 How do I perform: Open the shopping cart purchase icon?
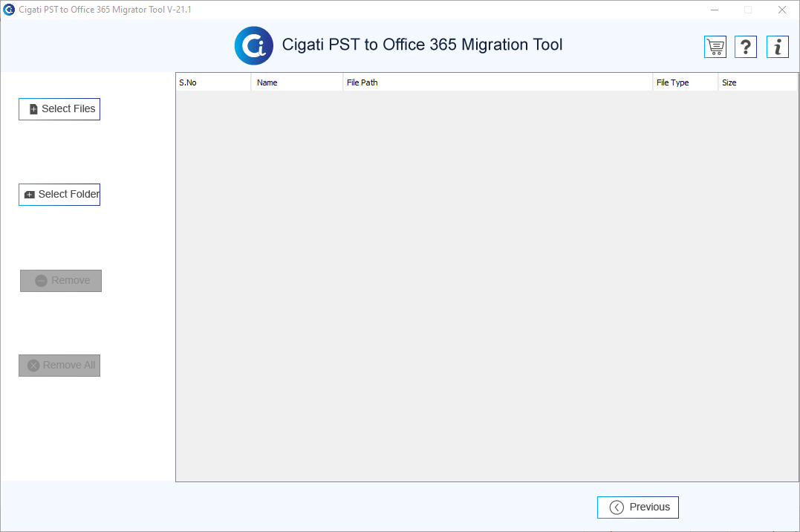tap(715, 47)
